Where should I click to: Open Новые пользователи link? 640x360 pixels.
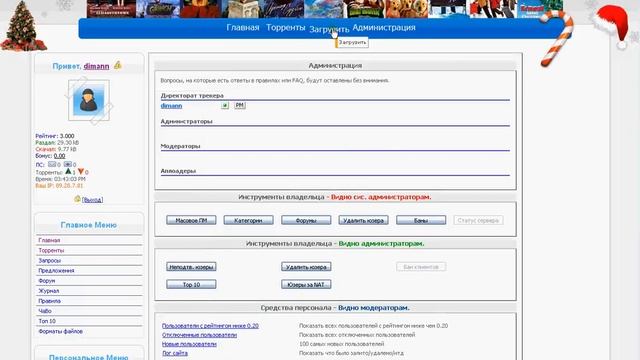tap(189, 344)
